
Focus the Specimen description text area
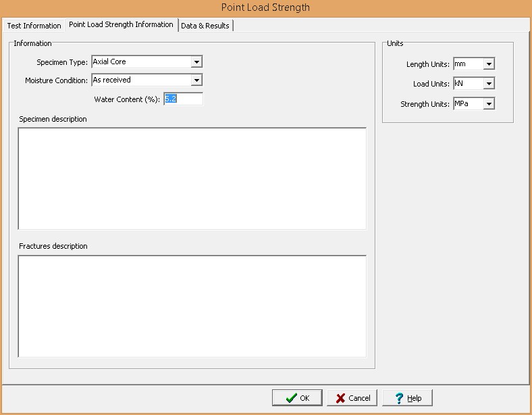[x=192, y=178]
